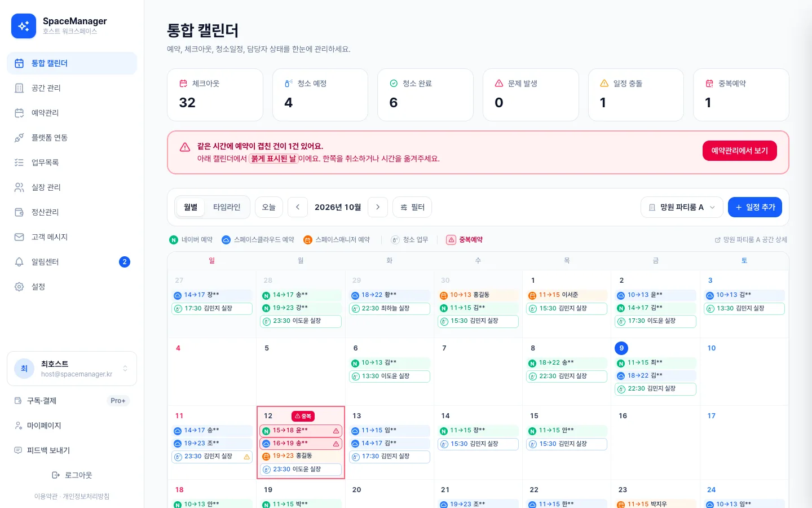Image resolution: width=812 pixels, height=508 pixels.
Task: Open 망원 파티룸 A space dropdown
Action: [682, 207]
